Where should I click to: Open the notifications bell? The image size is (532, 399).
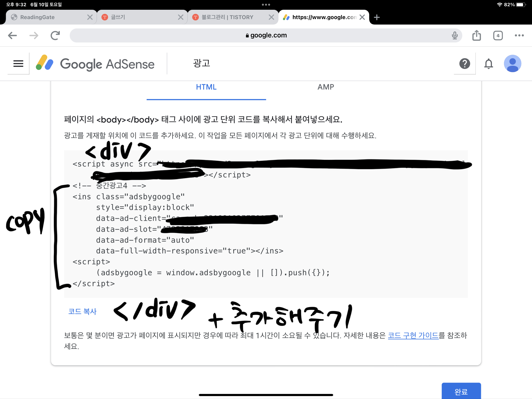pos(488,64)
